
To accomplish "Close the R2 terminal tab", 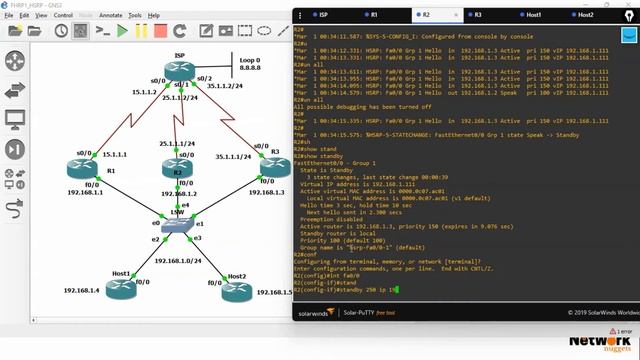I will [456, 15].
